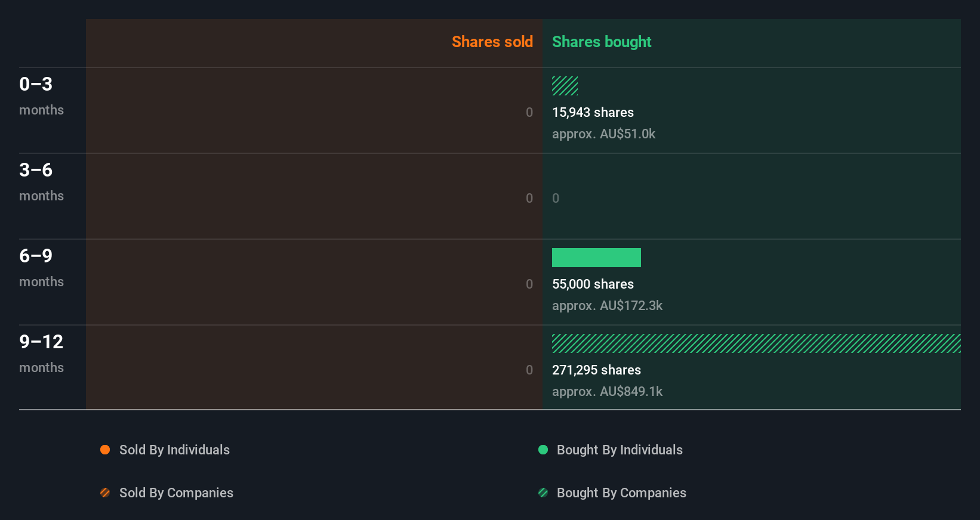This screenshot has height=520, width=980.
Task: Click the shares sold 0 in 6–9 months row
Action: [x=529, y=284]
